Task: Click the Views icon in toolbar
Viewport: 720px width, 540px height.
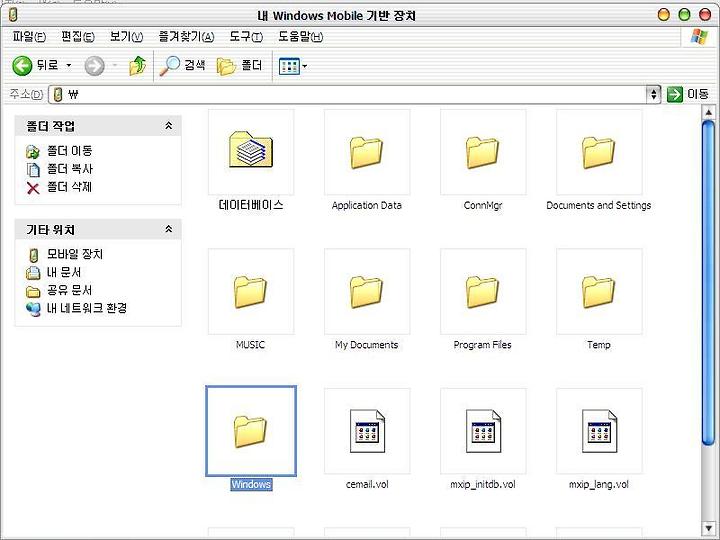Action: [x=289, y=67]
